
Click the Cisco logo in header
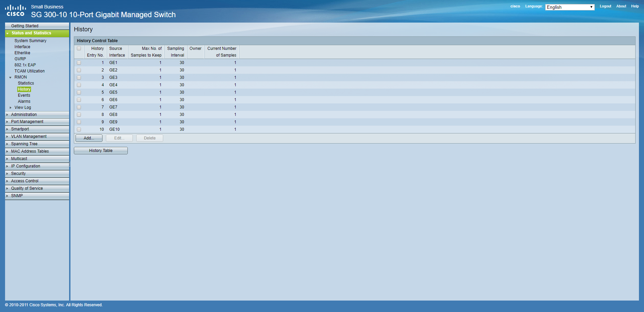[x=16, y=10]
